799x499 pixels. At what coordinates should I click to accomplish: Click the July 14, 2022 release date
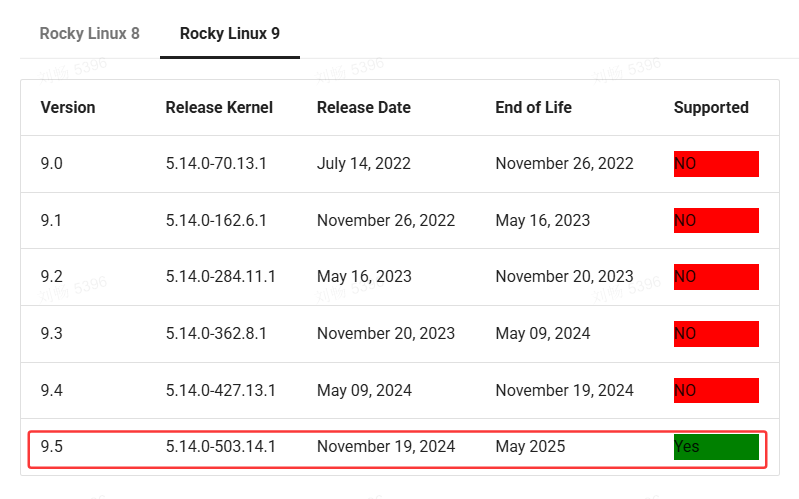point(363,164)
